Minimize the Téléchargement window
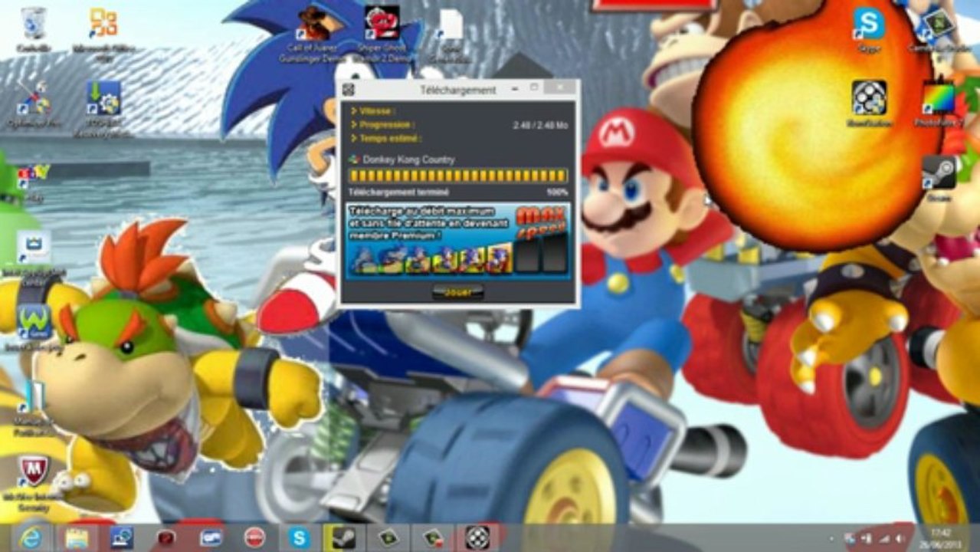Viewport: 980px width, 552px height. click(514, 87)
